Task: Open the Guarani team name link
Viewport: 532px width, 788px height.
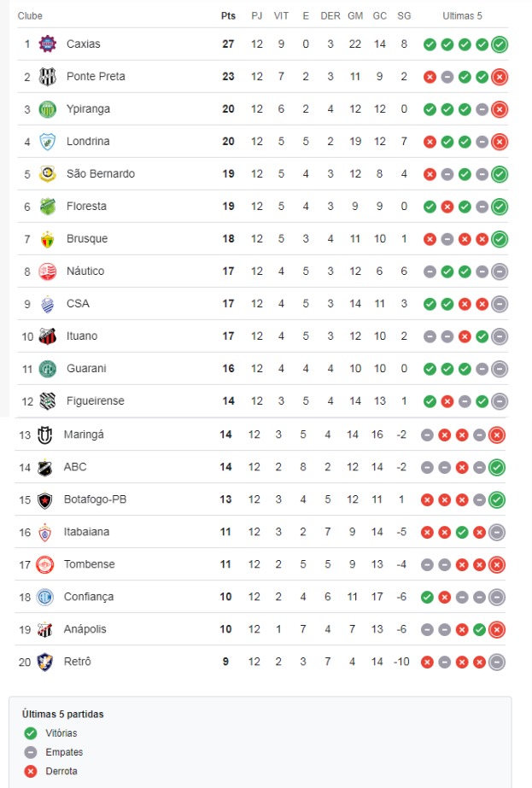Action: [86, 368]
